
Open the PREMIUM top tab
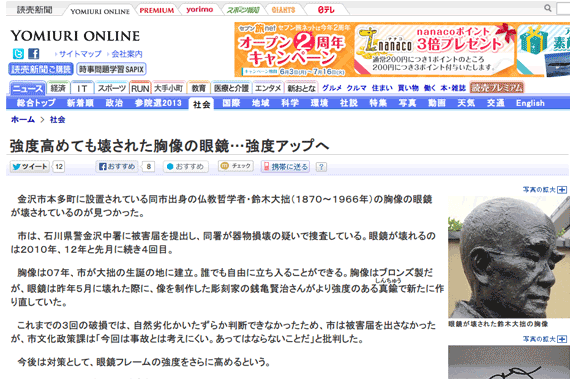click(x=157, y=11)
